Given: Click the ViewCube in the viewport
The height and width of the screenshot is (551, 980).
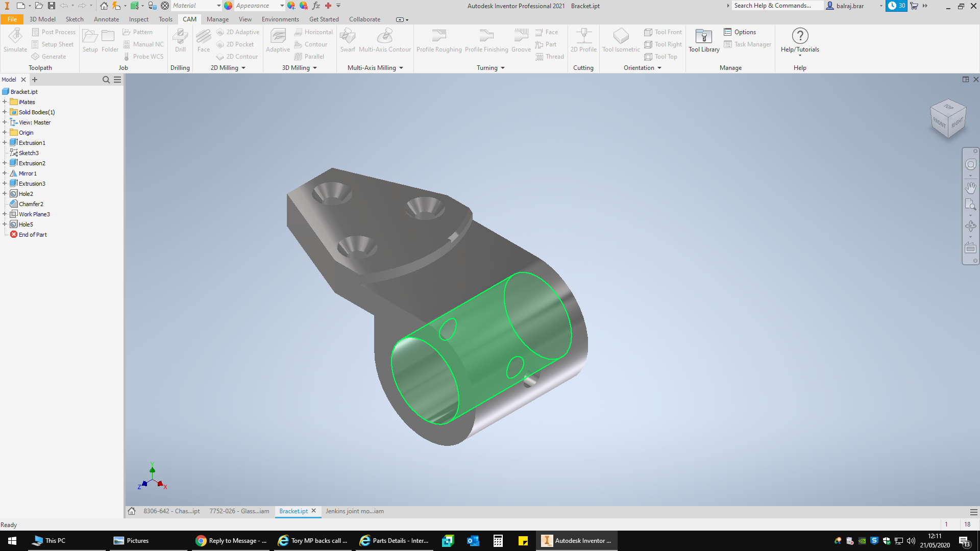Looking at the screenshot, I should pyautogui.click(x=948, y=118).
